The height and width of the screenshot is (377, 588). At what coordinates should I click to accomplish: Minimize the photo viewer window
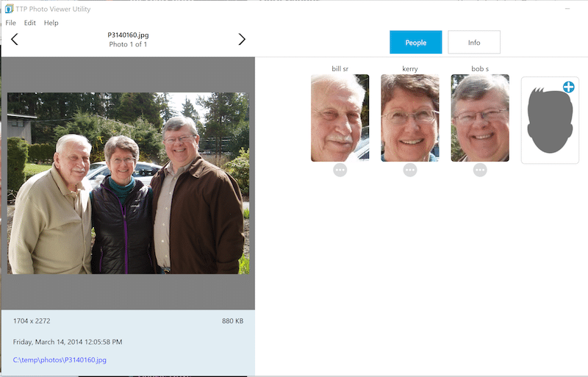click(567, 9)
